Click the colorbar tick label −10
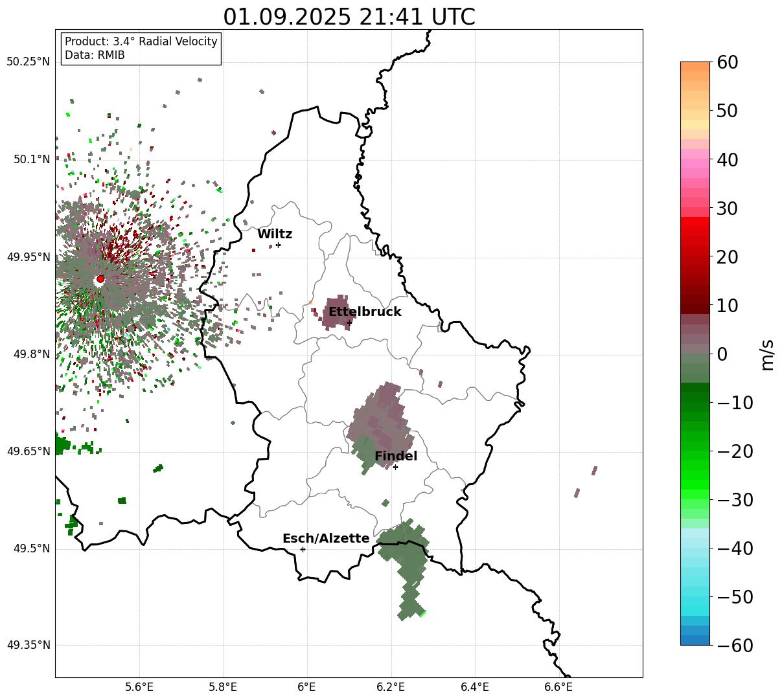Viewport: 782px width, 700px height. pyautogui.click(x=735, y=403)
